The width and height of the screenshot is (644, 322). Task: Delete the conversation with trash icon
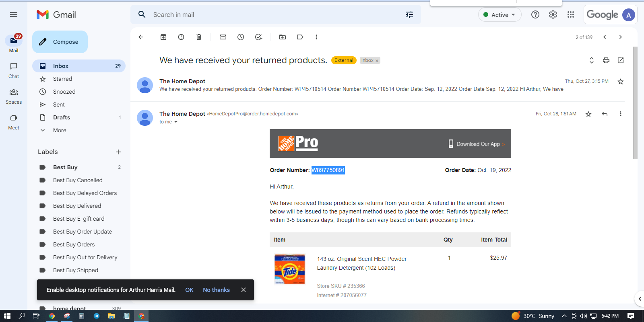pyautogui.click(x=199, y=37)
